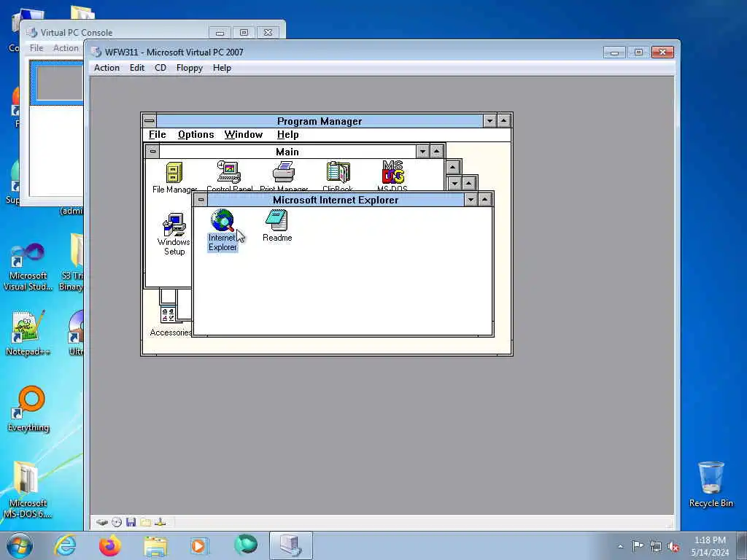Open Program Manager Help menu
This screenshot has width=747, height=560.
click(x=287, y=134)
